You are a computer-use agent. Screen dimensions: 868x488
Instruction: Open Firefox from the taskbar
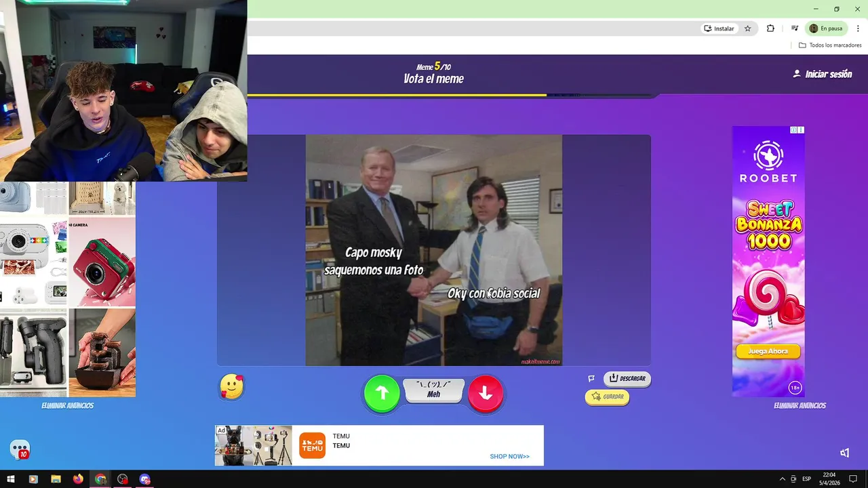click(x=78, y=479)
